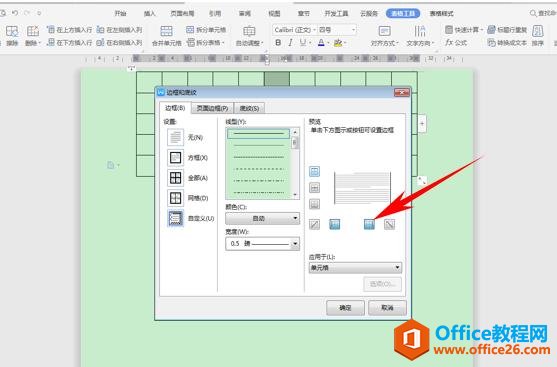Click 在右侧插入列 insert column right

119,43
